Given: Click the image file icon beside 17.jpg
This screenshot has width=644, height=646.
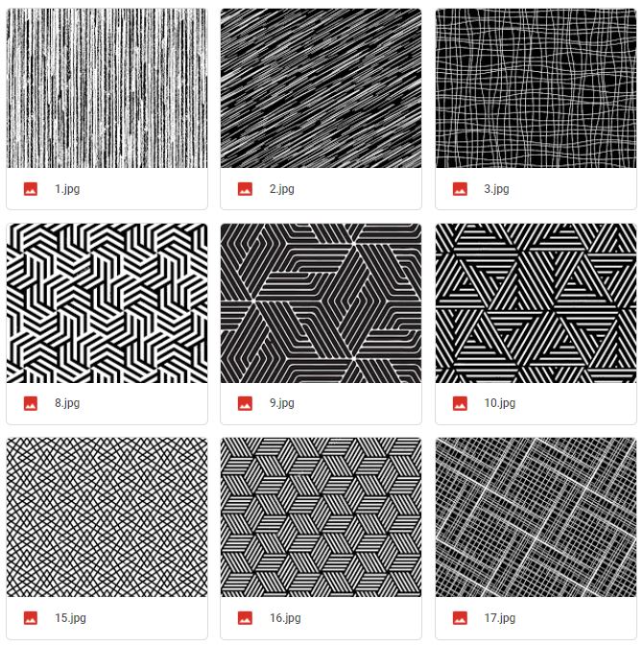Looking at the screenshot, I should tap(460, 618).
